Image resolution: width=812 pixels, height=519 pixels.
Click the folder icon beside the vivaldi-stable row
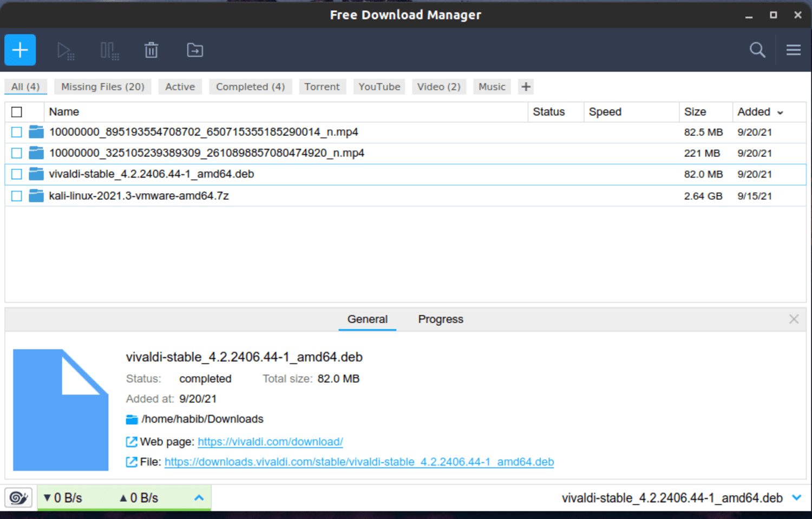(36, 174)
